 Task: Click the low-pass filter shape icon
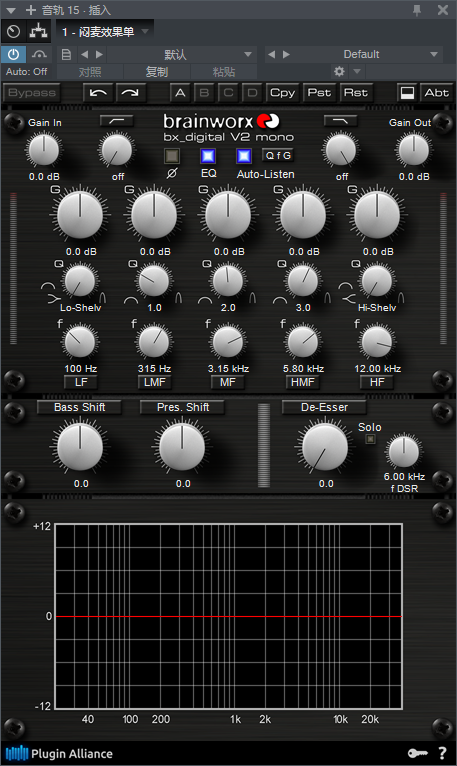pyautogui.click(x=340, y=121)
